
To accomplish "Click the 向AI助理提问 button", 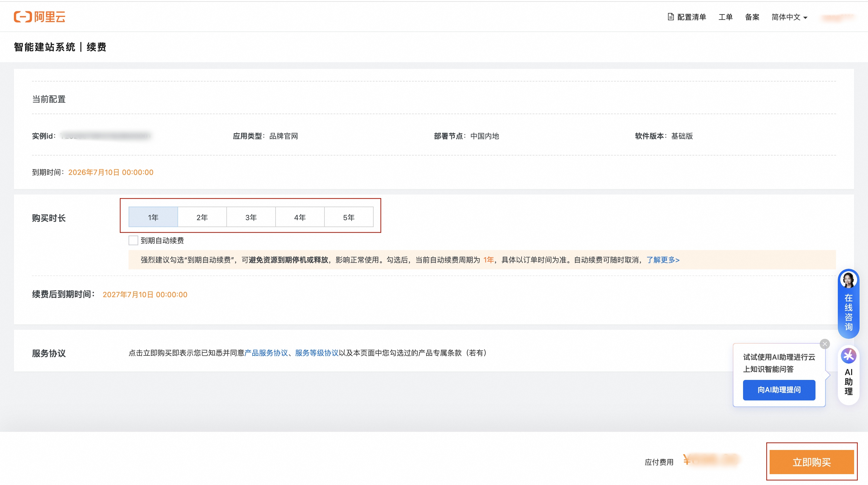I will coord(779,390).
